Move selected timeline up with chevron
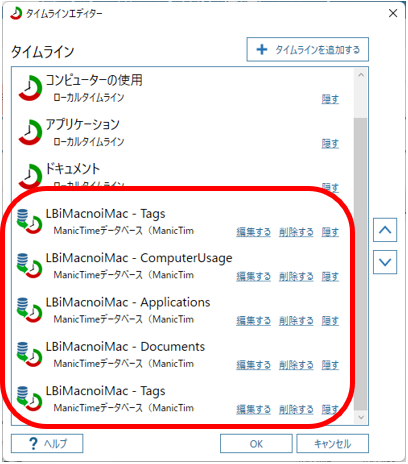Viewport: 408px width, 464px height. point(385,230)
